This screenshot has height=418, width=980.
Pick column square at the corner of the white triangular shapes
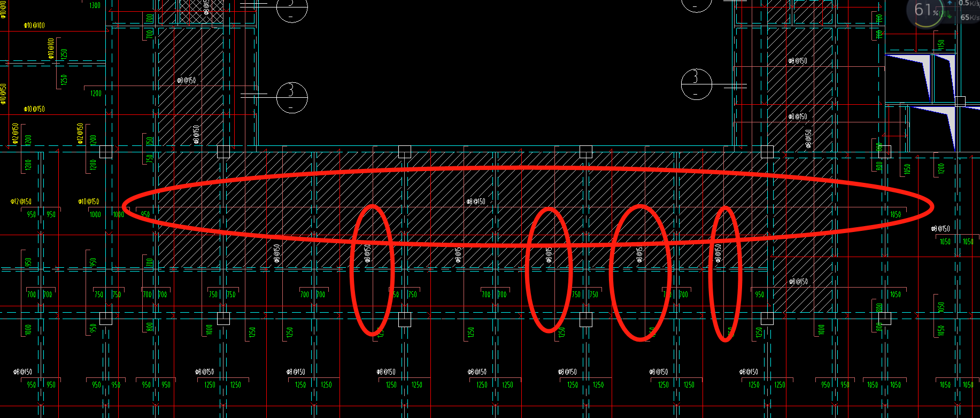coord(960,101)
